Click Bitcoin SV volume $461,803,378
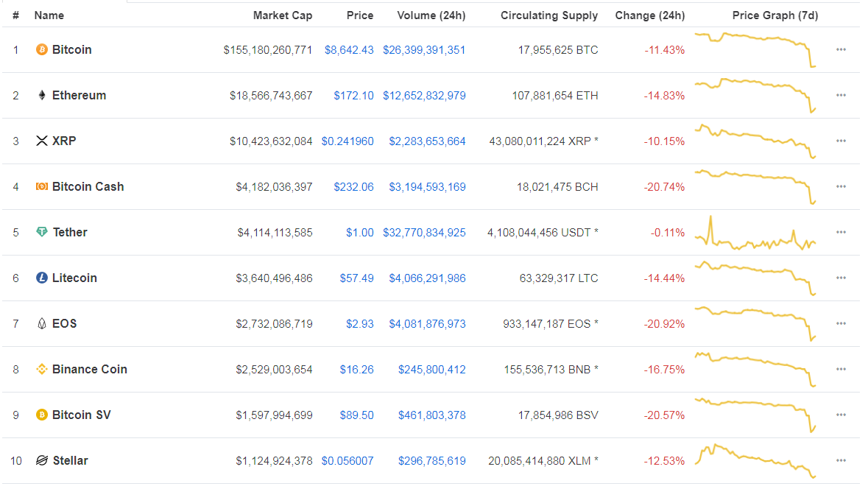868x489 pixels. coord(431,415)
